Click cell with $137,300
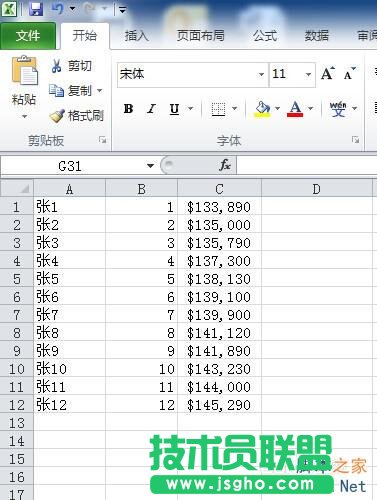 (219, 261)
